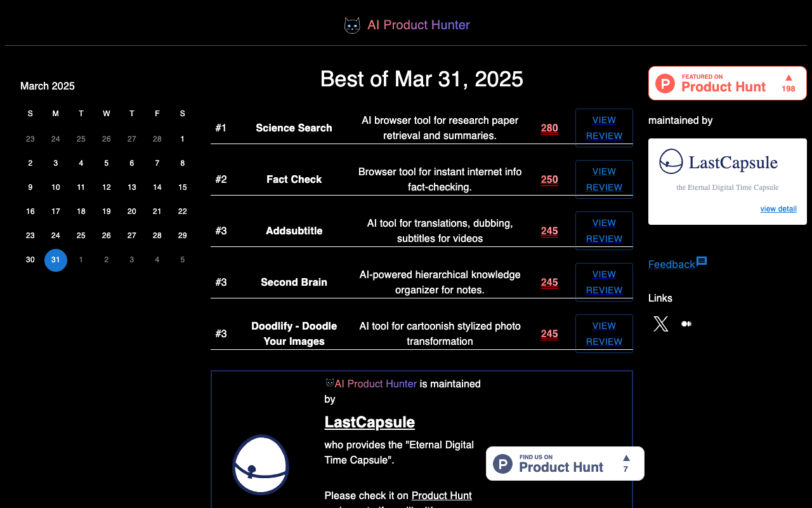Click the LastCapsule banner logo card
The image size is (812, 508).
click(727, 182)
